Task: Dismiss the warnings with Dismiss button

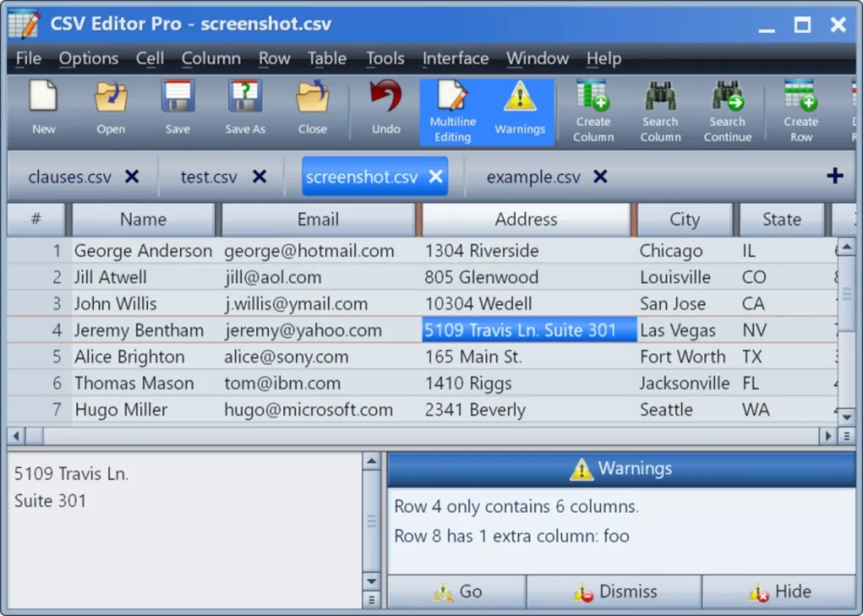Action: click(613, 591)
